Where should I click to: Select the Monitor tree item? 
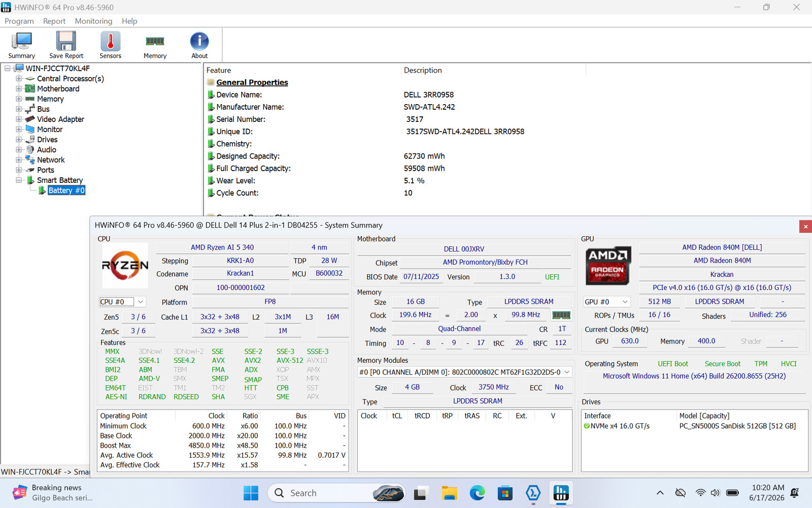50,130
